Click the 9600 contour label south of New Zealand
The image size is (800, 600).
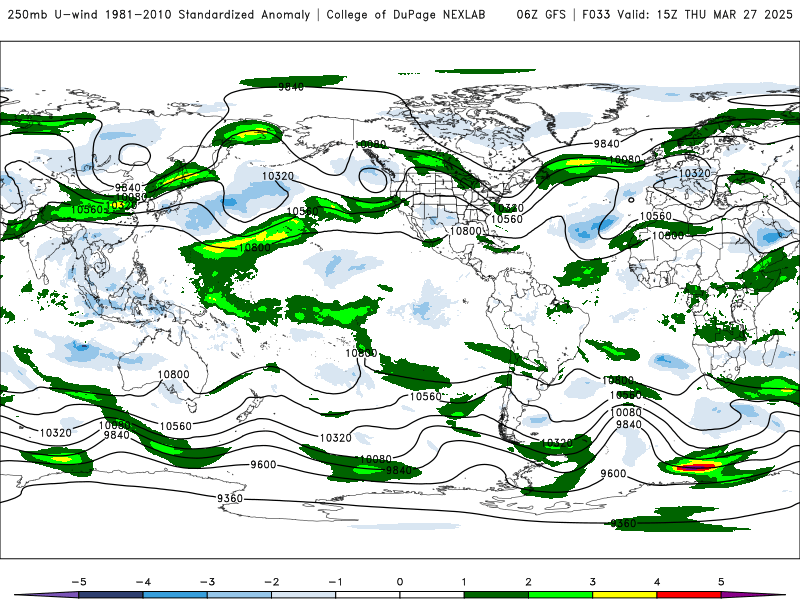(263, 464)
